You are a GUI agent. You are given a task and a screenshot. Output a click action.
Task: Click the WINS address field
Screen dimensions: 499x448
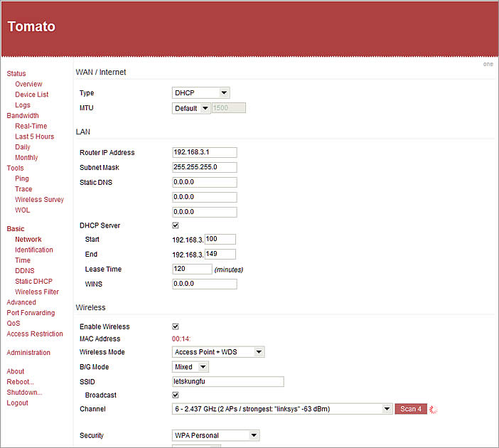(205, 284)
